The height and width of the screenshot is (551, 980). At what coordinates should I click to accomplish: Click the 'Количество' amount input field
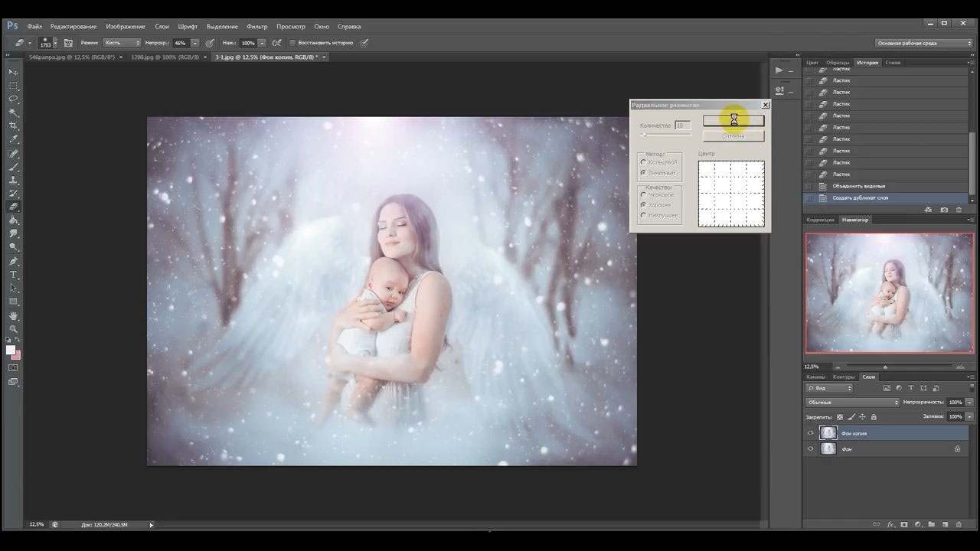[682, 126]
